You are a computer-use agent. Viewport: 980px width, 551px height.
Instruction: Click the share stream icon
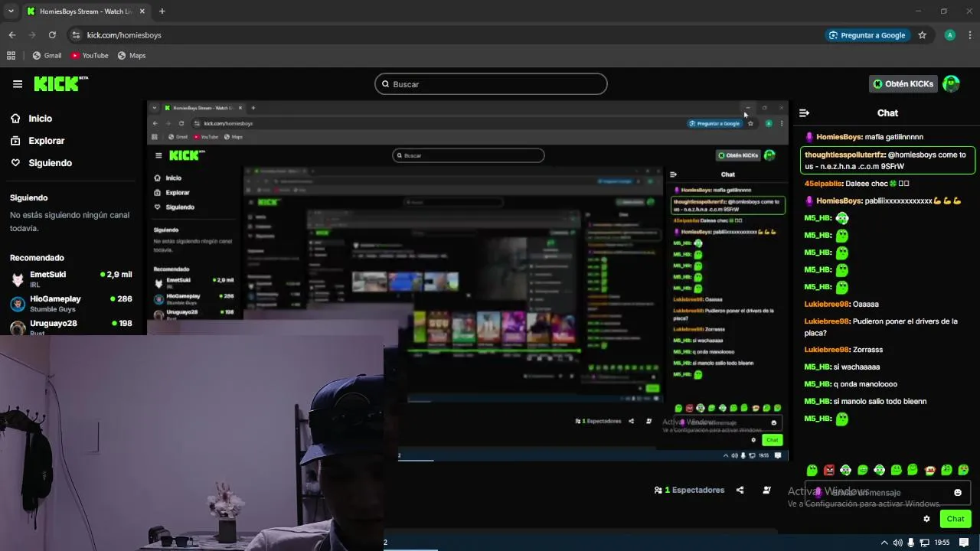pos(740,490)
